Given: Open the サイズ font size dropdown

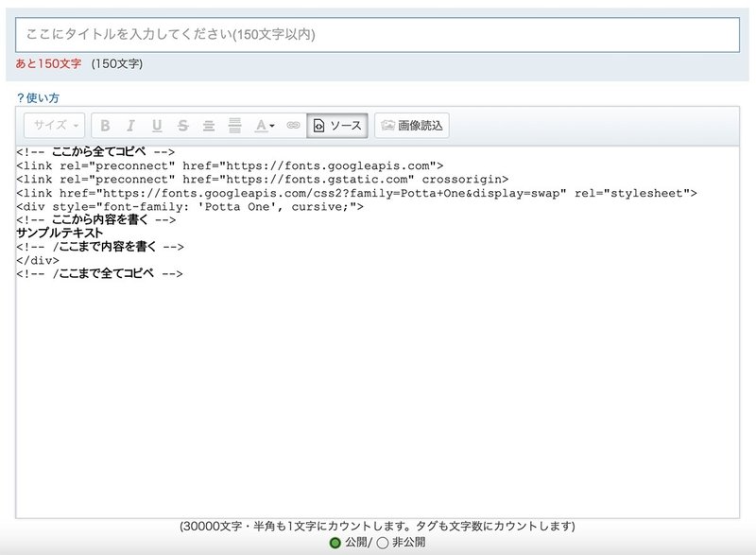Looking at the screenshot, I should pyautogui.click(x=55, y=126).
